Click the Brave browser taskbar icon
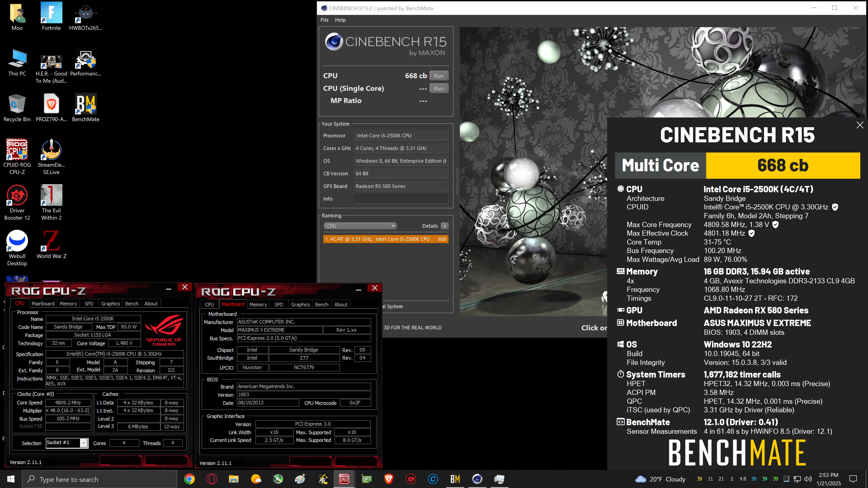Viewport: 868px width, 488px height. [389, 479]
